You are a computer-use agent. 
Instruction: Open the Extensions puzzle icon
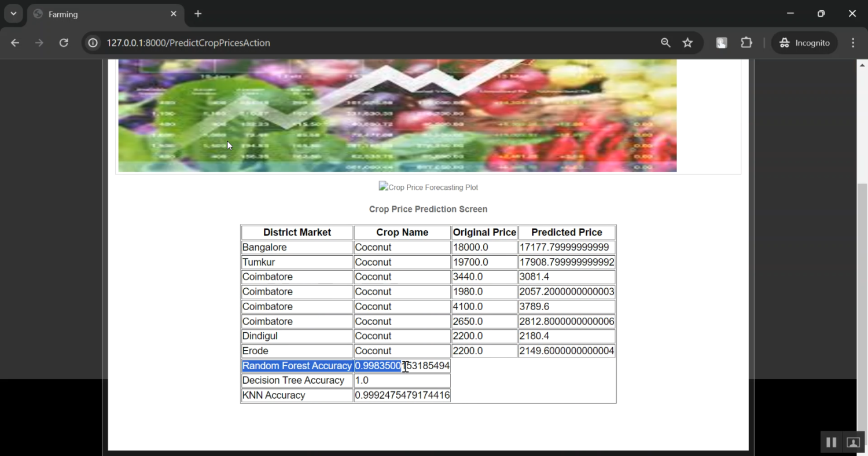tap(746, 42)
